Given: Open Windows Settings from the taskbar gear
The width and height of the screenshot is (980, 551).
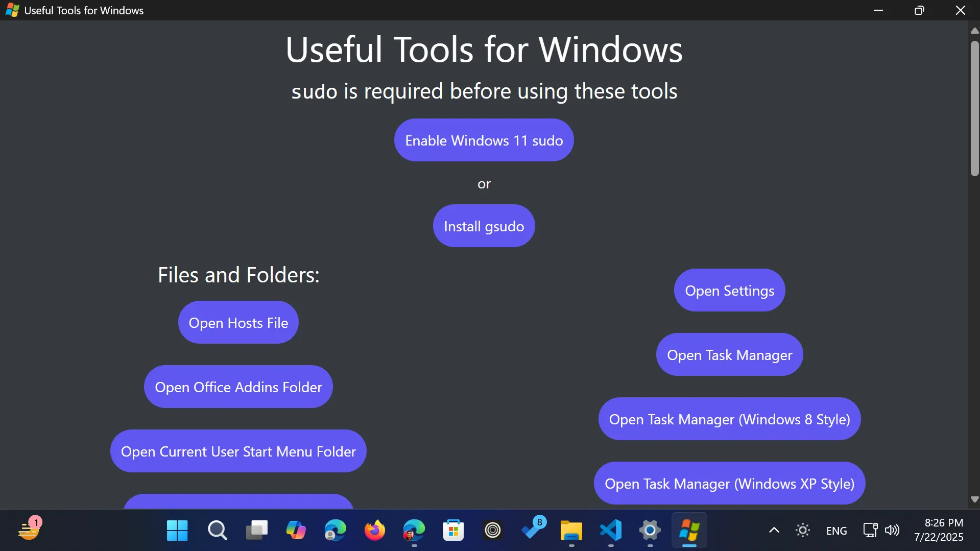Looking at the screenshot, I should (x=650, y=530).
